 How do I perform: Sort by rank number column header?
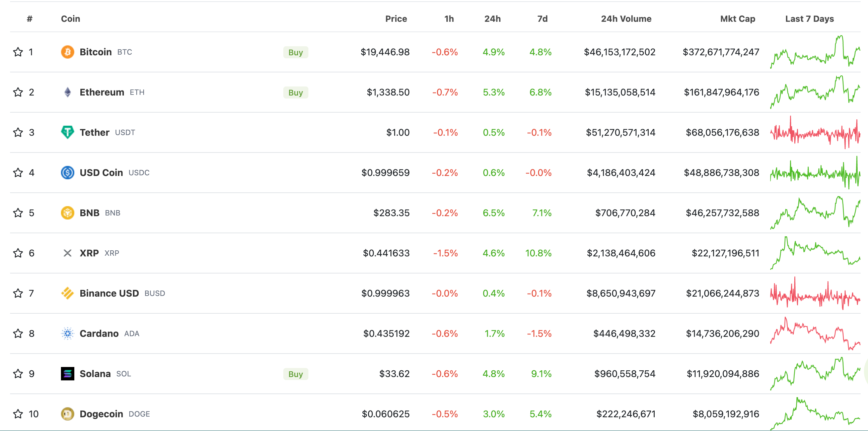pos(30,19)
